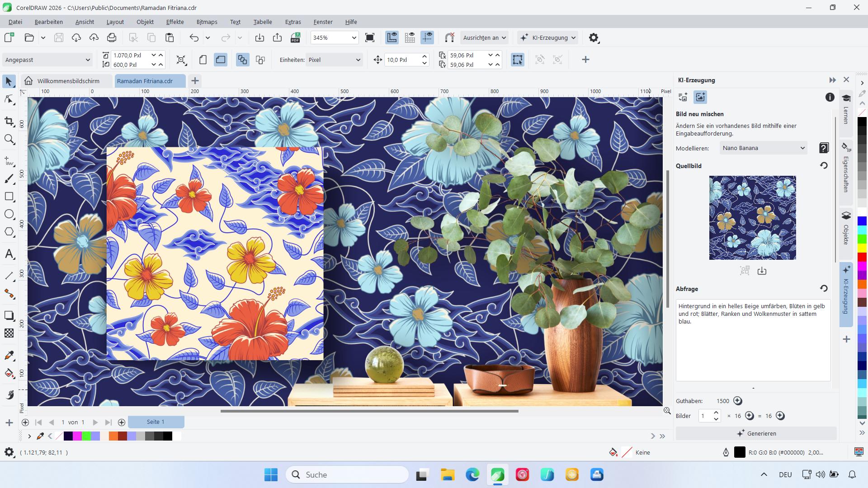This screenshot has height=488, width=868.
Task: Select the Ellipse tool
Action: click(9, 214)
